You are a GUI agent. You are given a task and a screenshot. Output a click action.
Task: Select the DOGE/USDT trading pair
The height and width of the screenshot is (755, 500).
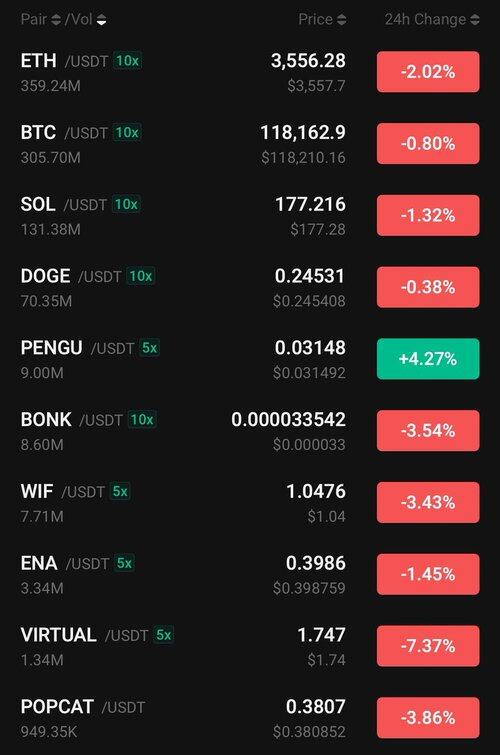point(250,287)
